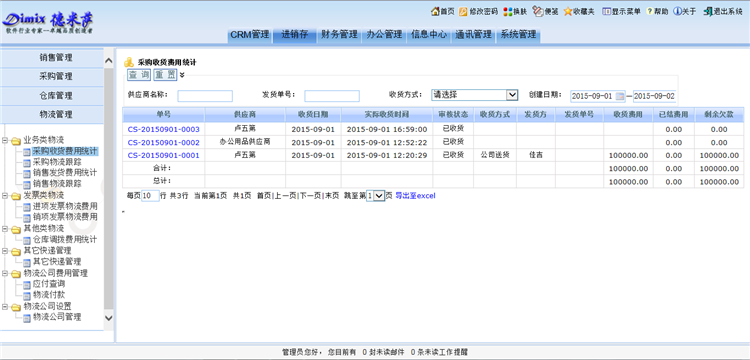Viewport: 750px width, 360px height.
Task: Click the 公司送货 delivery method cell
Action: (495, 155)
